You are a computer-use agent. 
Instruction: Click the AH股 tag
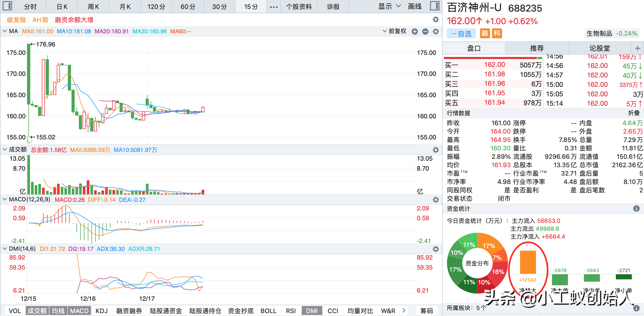(40, 20)
